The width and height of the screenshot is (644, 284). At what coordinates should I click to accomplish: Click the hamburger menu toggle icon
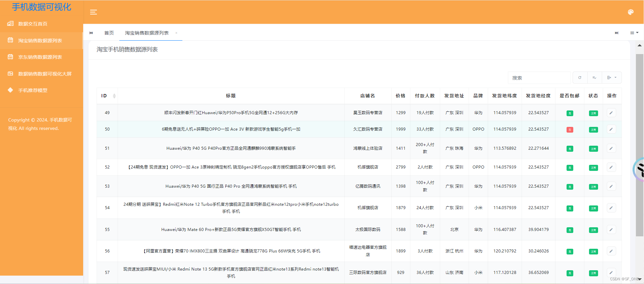(x=94, y=12)
